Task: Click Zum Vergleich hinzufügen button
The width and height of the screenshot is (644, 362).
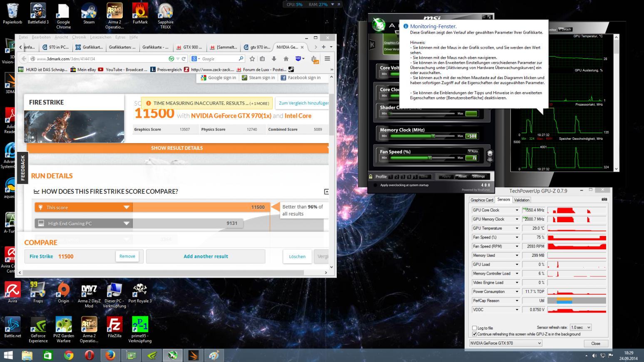Action: click(303, 103)
